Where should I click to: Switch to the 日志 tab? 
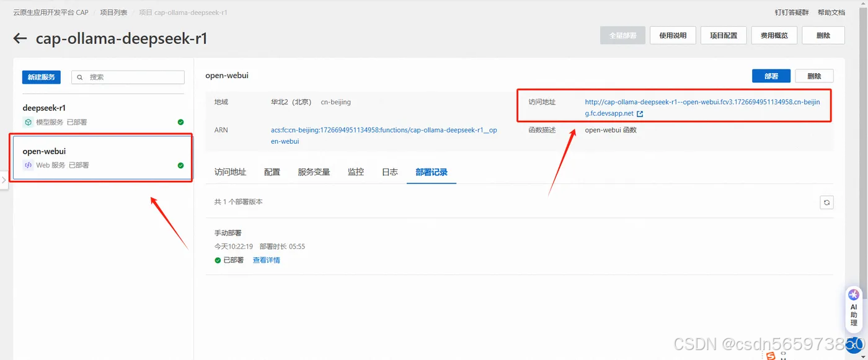coord(390,172)
